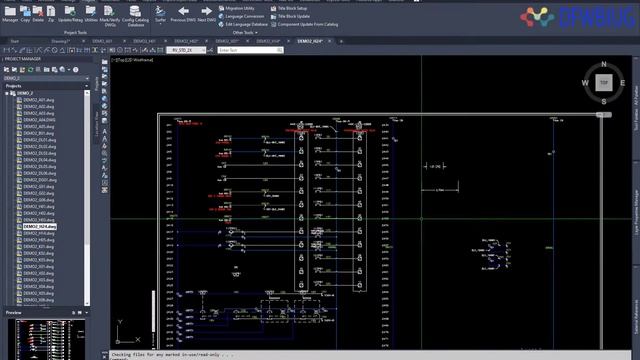Open the Migration Utility
This screenshot has height=360, width=640.
pos(237,8)
